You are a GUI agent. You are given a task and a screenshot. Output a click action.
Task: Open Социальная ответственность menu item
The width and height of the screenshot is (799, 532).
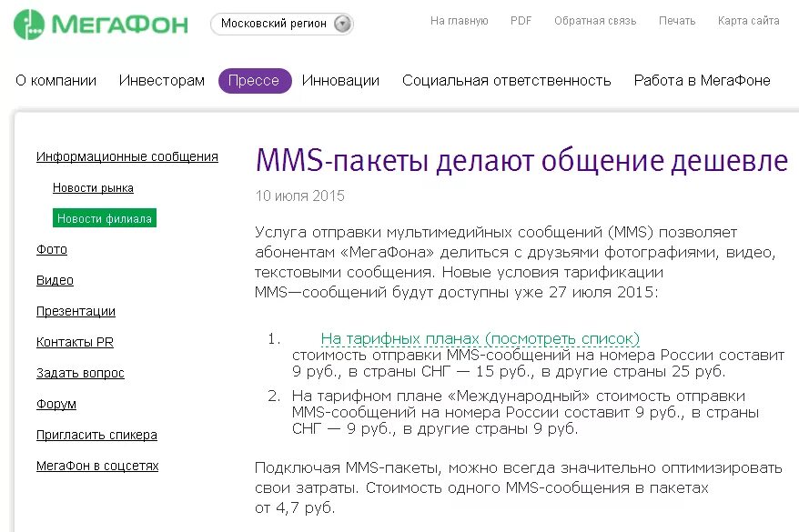click(507, 80)
